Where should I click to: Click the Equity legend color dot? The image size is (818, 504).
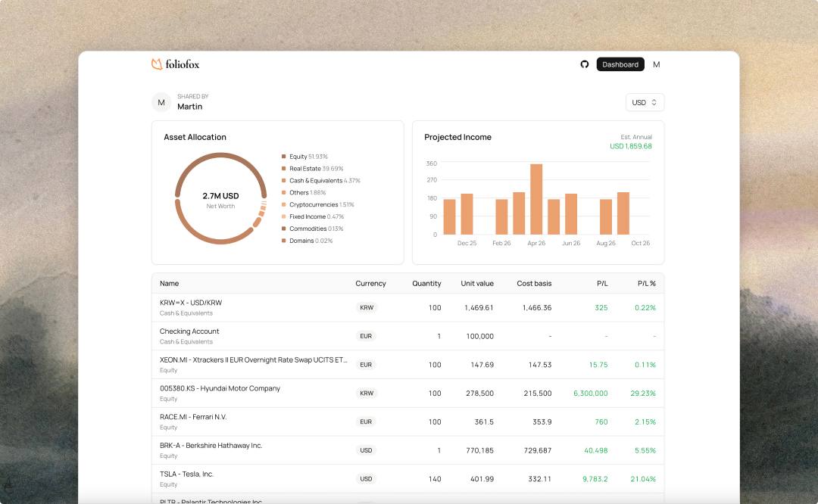click(284, 157)
